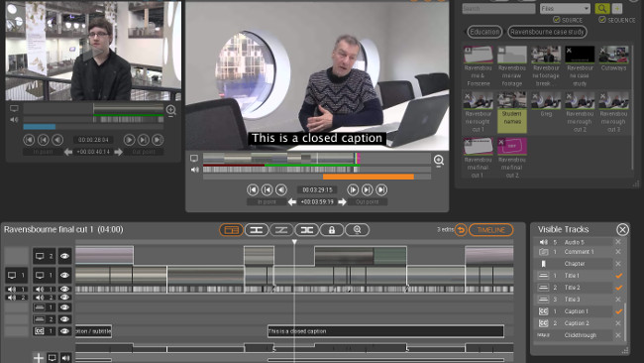Viewport: 644px width, 363px height.
Task: Hide video track 2 with eye icon
Action: [64, 256]
